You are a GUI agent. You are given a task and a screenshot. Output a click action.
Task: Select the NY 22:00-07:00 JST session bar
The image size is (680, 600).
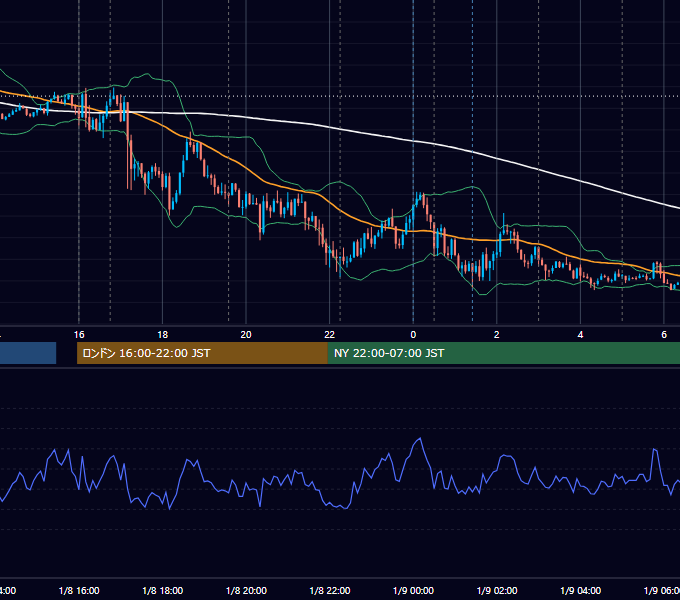click(x=503, y=353)
